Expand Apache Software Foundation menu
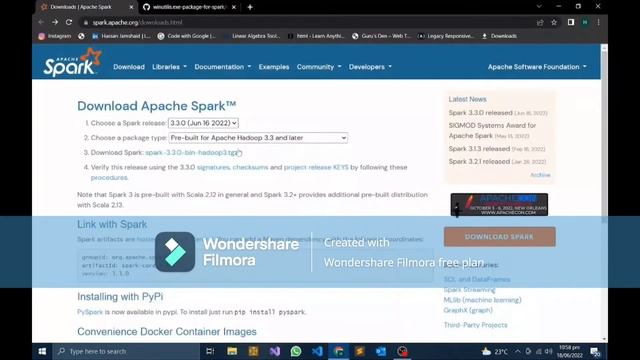Screen dimensions: 640x360 click(537, 67)
